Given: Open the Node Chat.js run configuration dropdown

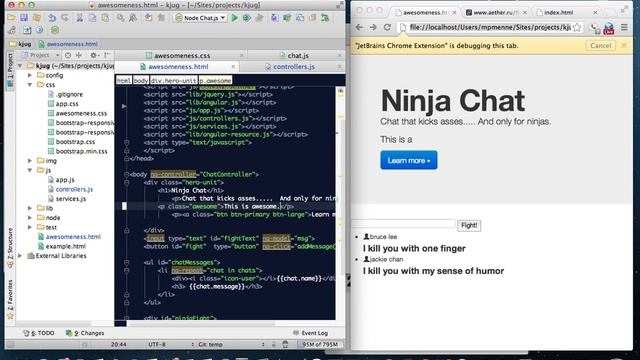Looking at the screenshot, I should [x=200, y=18].
